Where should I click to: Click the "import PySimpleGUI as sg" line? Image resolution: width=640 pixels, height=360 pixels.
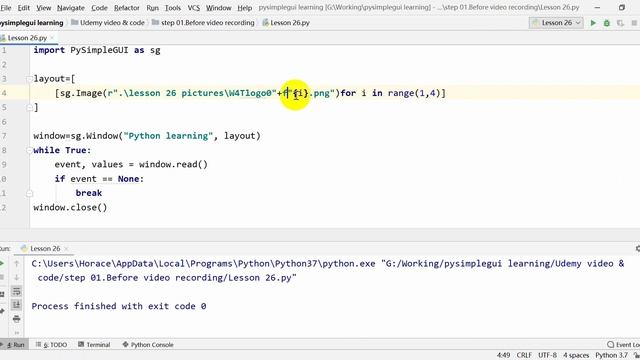click(x=97, y=50)
